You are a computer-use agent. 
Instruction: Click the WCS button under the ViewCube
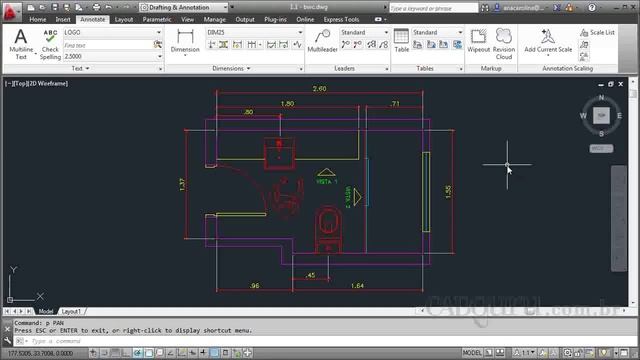coord(601,149)
